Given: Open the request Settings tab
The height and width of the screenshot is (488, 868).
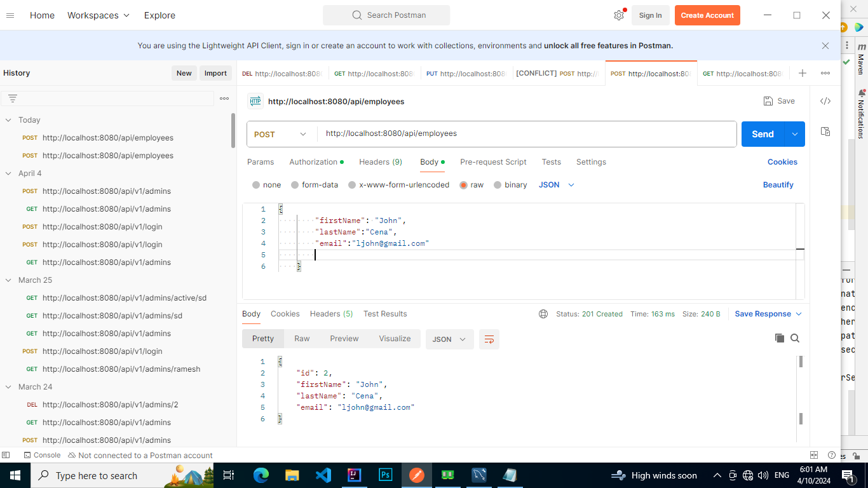Looking at the screenshot, I should click(x=591, y=162).
